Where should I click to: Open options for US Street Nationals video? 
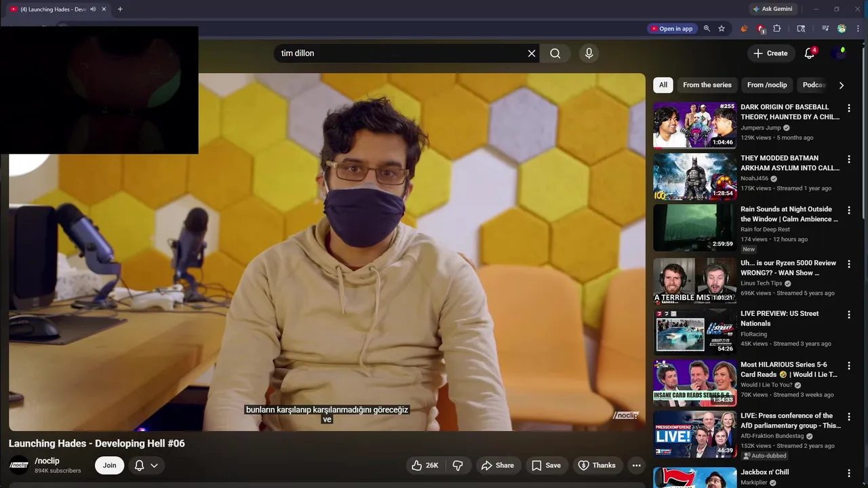click(848, 315)
